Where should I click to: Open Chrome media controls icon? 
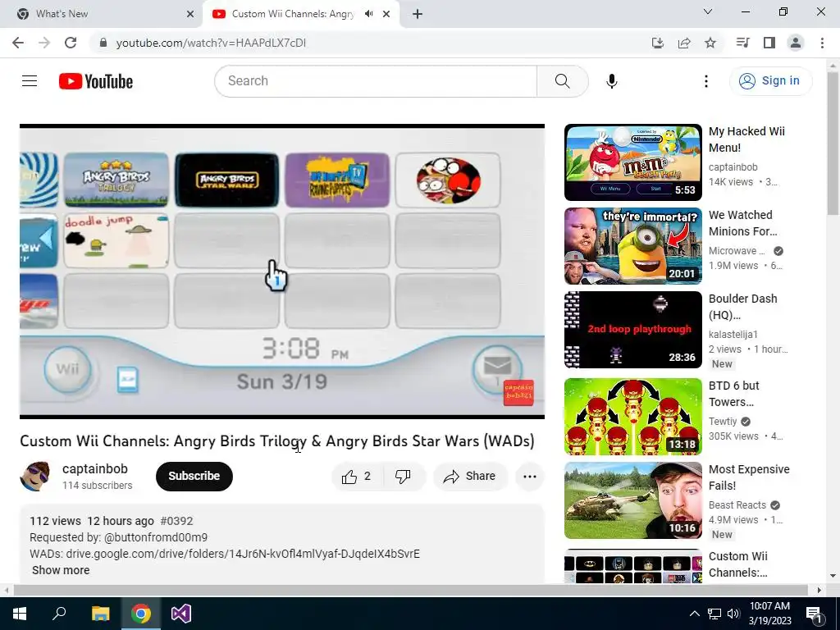click(742, 43)
